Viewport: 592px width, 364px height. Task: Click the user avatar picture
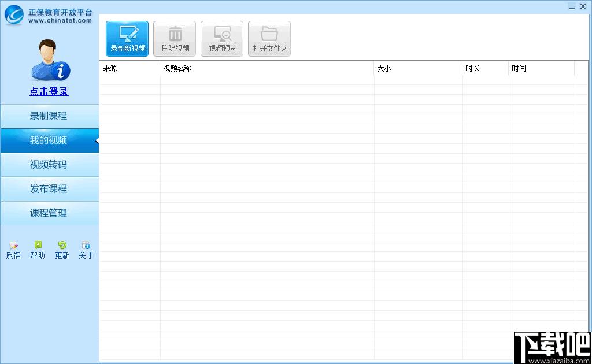coord(50,60)
